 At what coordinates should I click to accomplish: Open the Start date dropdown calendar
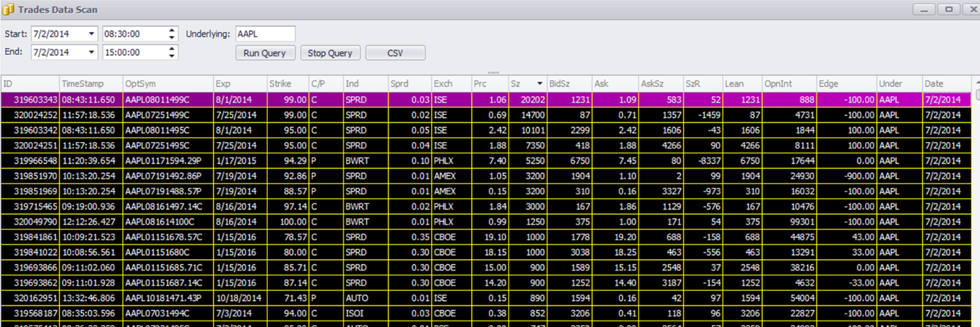[x=91, y=33]
